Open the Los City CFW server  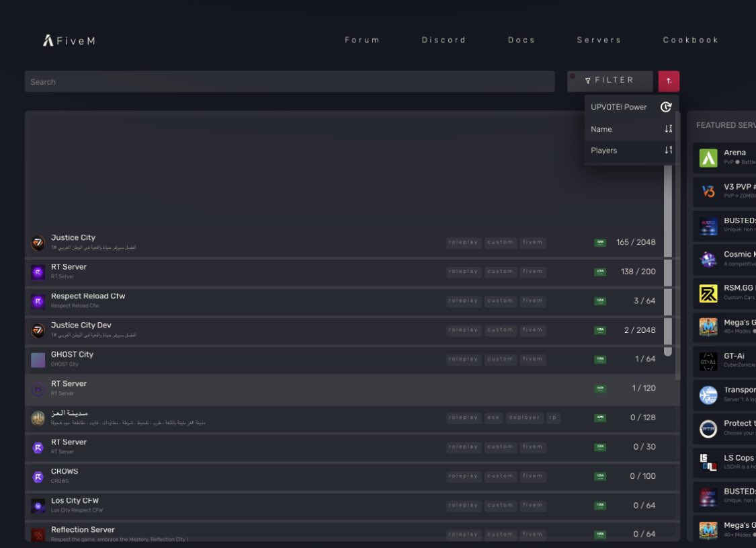point(352,505)
